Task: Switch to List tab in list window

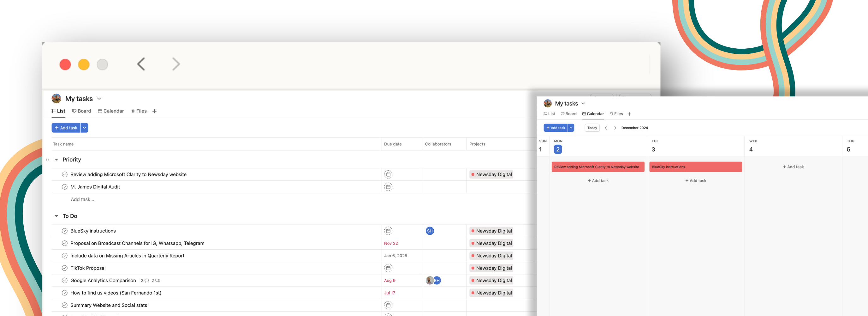Action: (58, 111)
